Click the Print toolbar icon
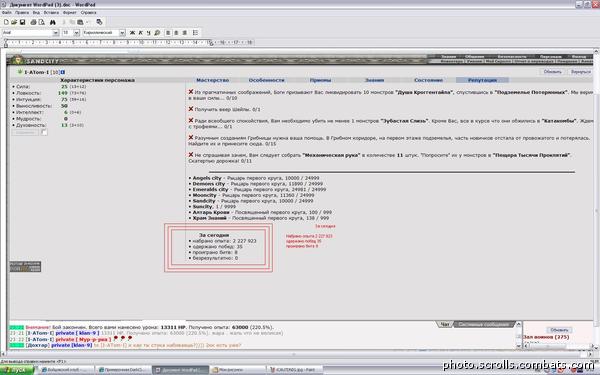The height and width of the screenshot is (375, 600). point(33,22)
